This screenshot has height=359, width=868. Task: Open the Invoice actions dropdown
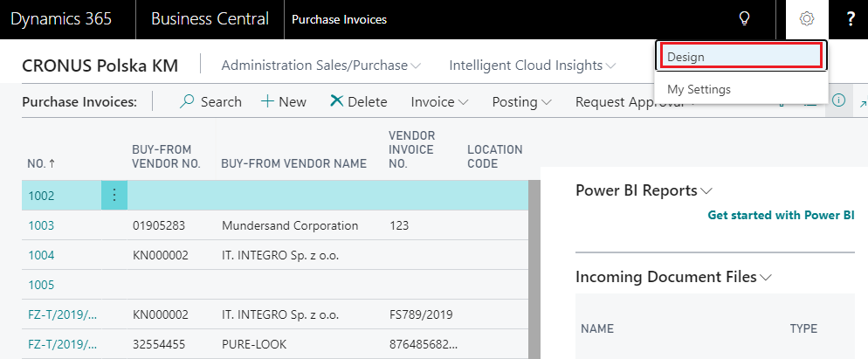(x=439, y=102)
